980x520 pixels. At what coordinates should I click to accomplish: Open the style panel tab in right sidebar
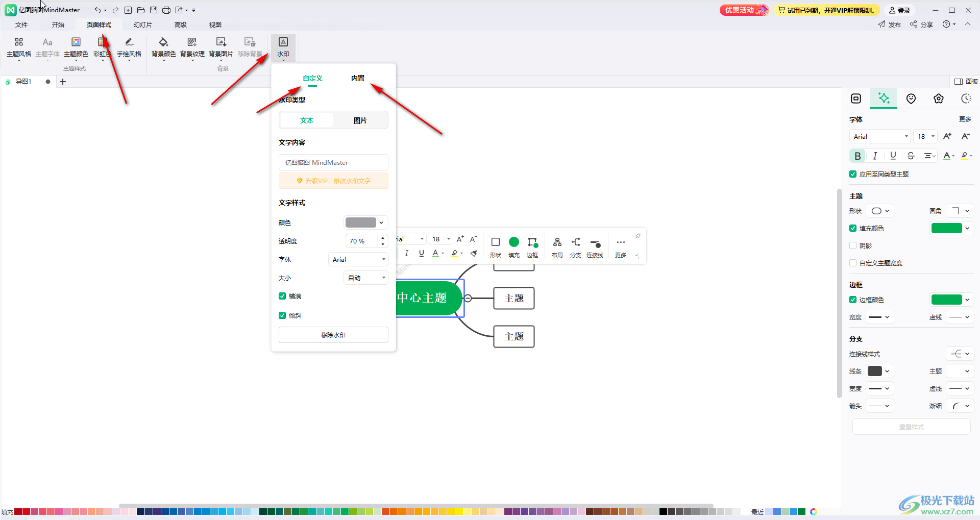(884, 98)
